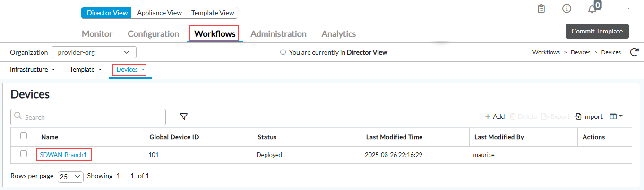The width and height of the screenshot is (644, 190).
Task: Click into the devices Search field
Action: click(88, 117)
